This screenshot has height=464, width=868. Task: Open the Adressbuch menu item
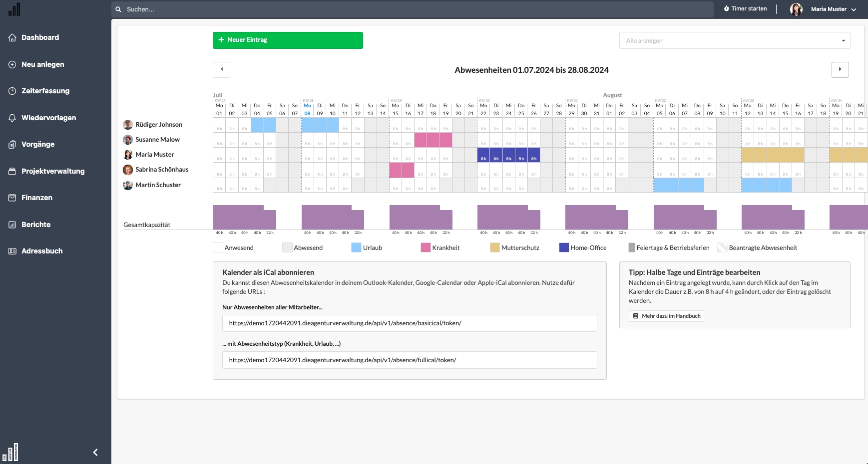point(42,251)
